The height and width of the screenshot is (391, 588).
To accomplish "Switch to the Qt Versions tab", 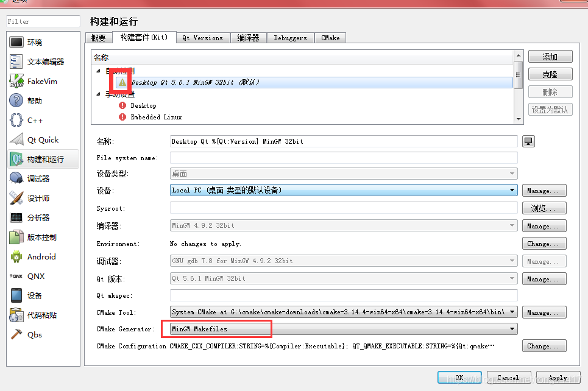I will coord(203,37).
